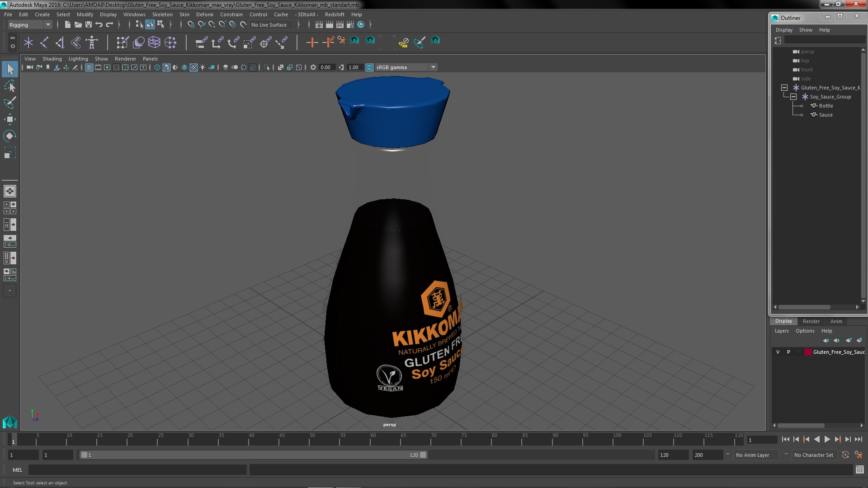Click the Outliner horizontal scrollbar
Image resolution: width=868 pixels, height=488 pixels.
pos(804,307)
